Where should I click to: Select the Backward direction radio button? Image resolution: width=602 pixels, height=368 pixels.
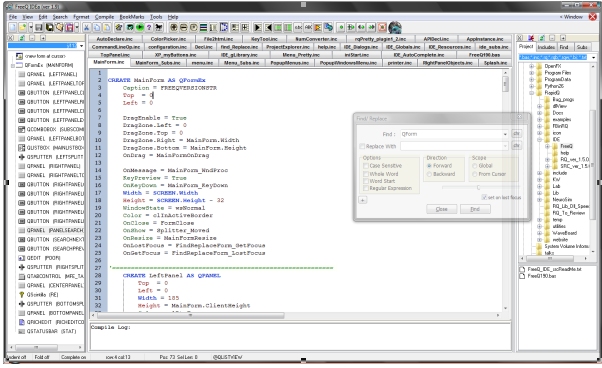click(x=430, y=174)
